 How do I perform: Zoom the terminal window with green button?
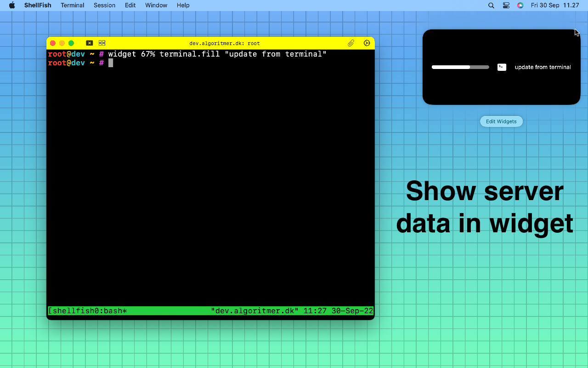coord(71,43)
